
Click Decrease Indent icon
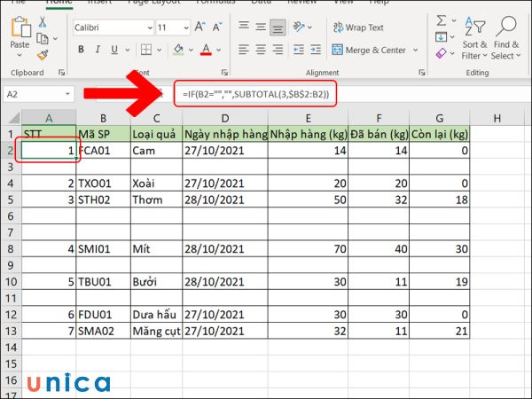[x=299, y=50]
